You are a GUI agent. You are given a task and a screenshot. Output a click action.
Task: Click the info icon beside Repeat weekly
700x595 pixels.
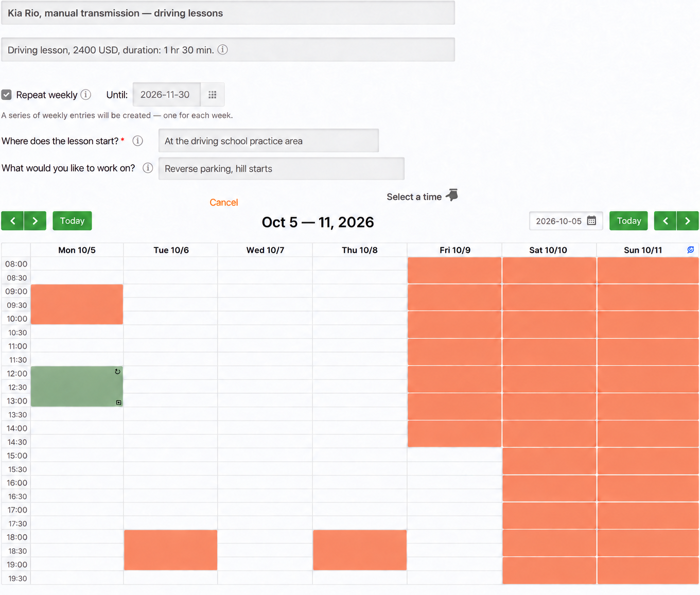pyautogui.click(x=86, y=95)
